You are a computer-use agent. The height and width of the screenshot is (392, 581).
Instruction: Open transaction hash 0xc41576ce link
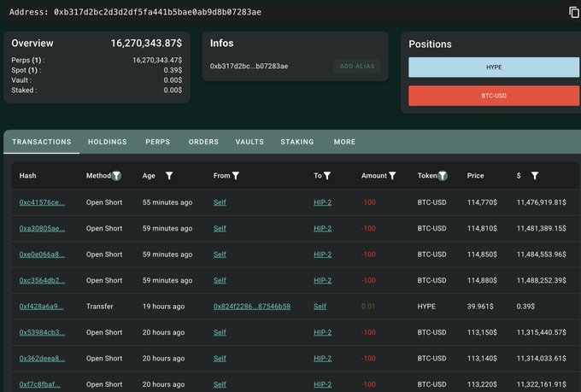[x=41, y=203]
